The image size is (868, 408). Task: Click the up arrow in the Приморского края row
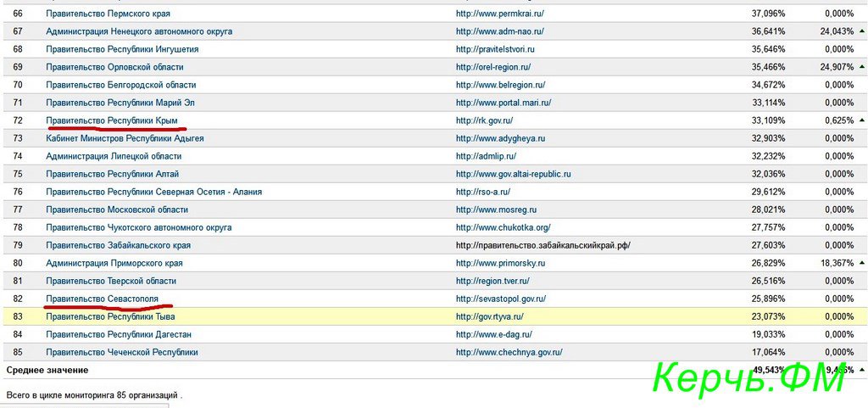[861, 263]
